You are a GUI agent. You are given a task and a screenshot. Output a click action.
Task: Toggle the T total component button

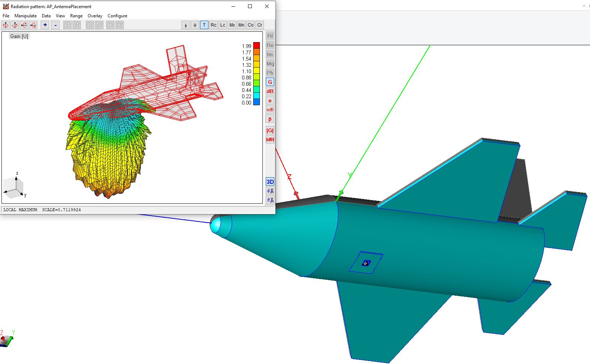pos(204,25)
